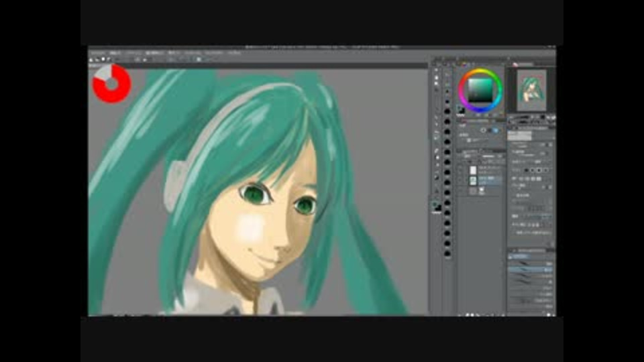Pick the largest brush size dot at the bottom of the list

(x=447, y=253)
